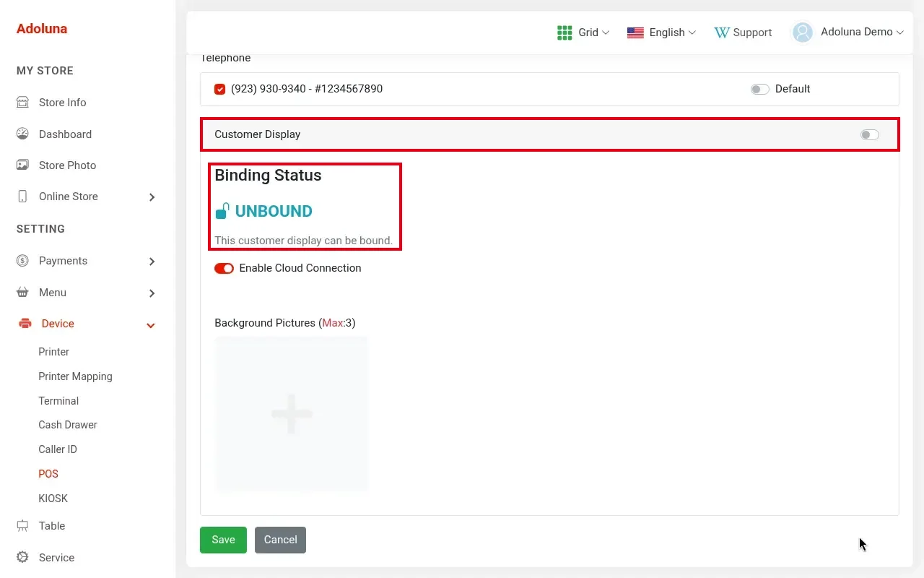Click the Adoluna Demo user avatar
The height and width of the screenshot is (578, 924).
(x=803, y=33)
